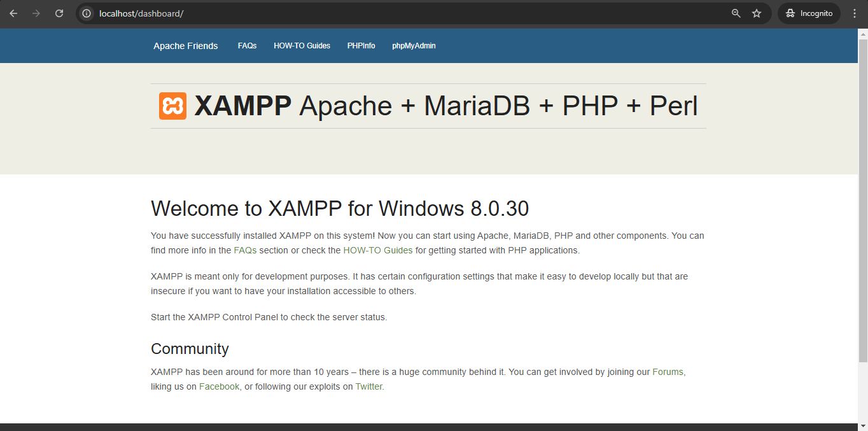Screen dimensions: 868x431
Task: Reload the page with the refresh icon
Action: pos(59,13)
